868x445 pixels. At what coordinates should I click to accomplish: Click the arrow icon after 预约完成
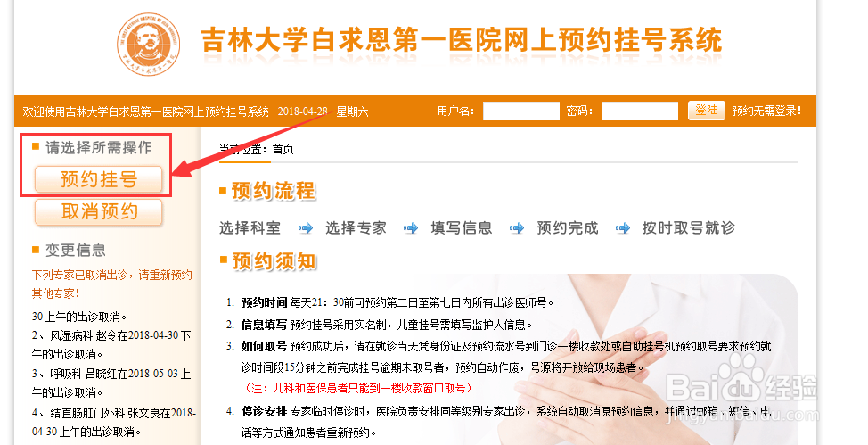tap(623, 227)
